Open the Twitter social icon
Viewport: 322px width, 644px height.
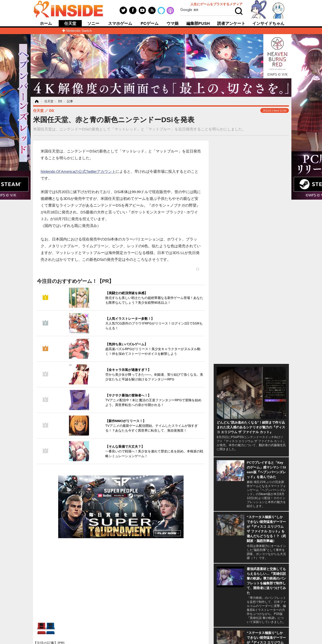pos(123,10)
